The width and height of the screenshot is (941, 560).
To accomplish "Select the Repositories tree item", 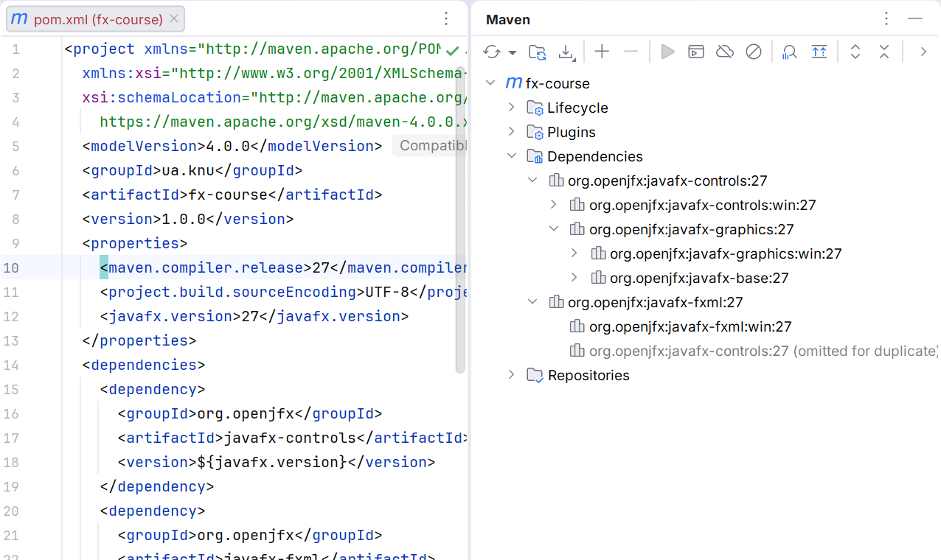I will coord(588,375).
